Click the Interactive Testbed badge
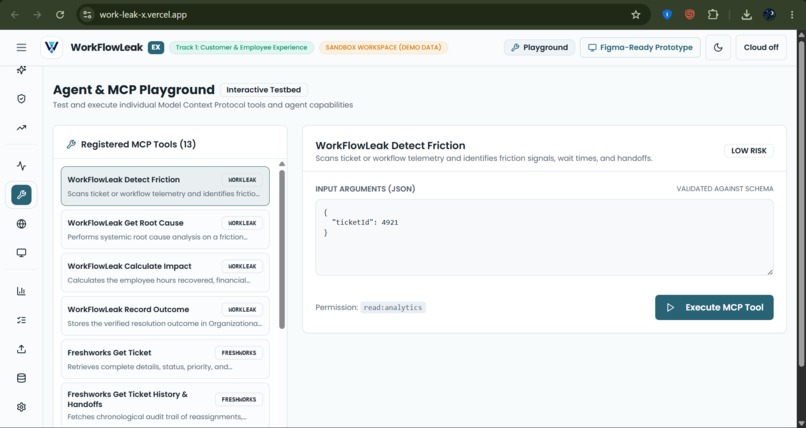The width and height of the screenshot is (806, 428). point(264,90)
